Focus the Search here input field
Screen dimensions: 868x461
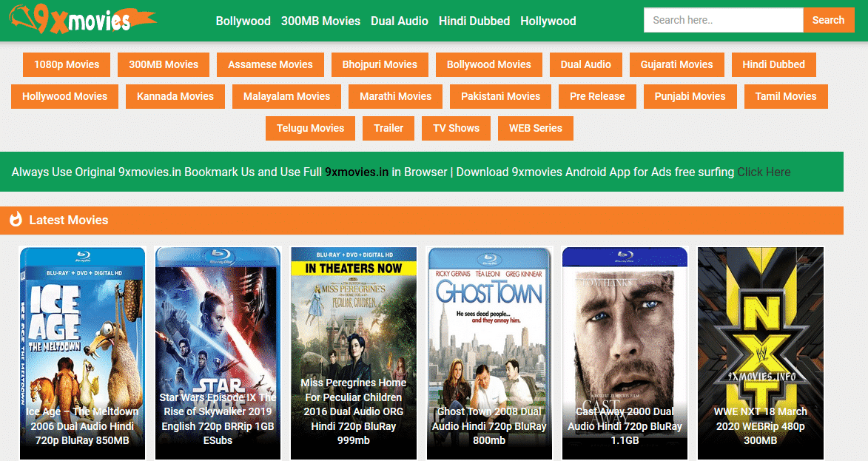click(x=723, y=20)
